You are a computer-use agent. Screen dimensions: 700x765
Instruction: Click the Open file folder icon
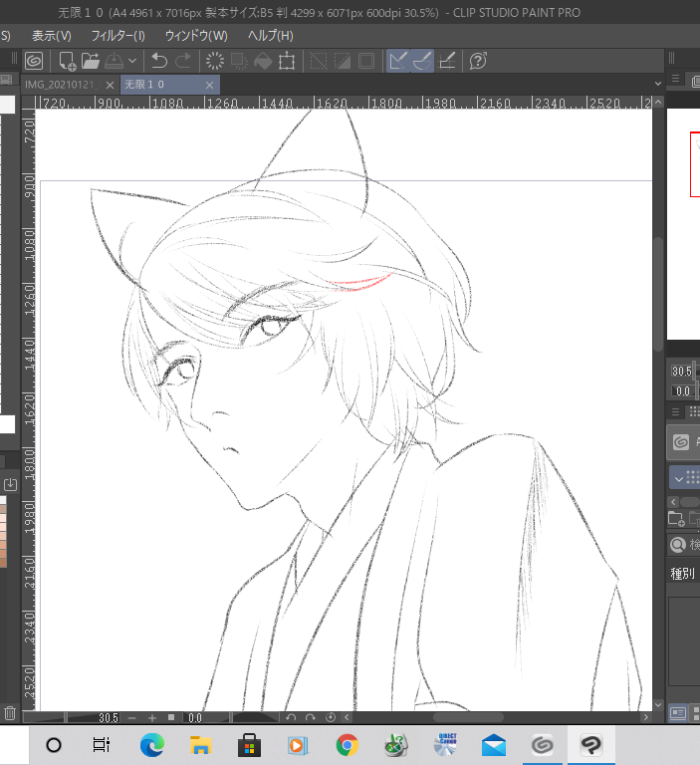91,61
